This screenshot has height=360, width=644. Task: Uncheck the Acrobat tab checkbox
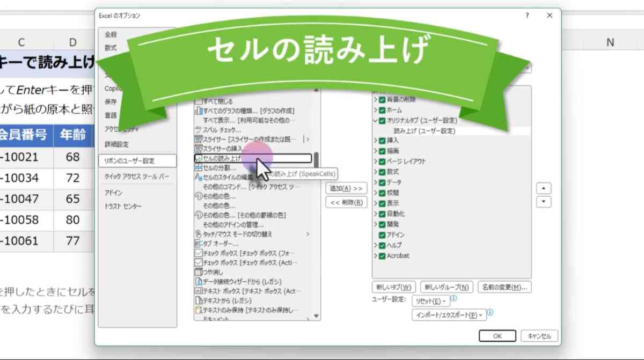[x=382, y=256]
